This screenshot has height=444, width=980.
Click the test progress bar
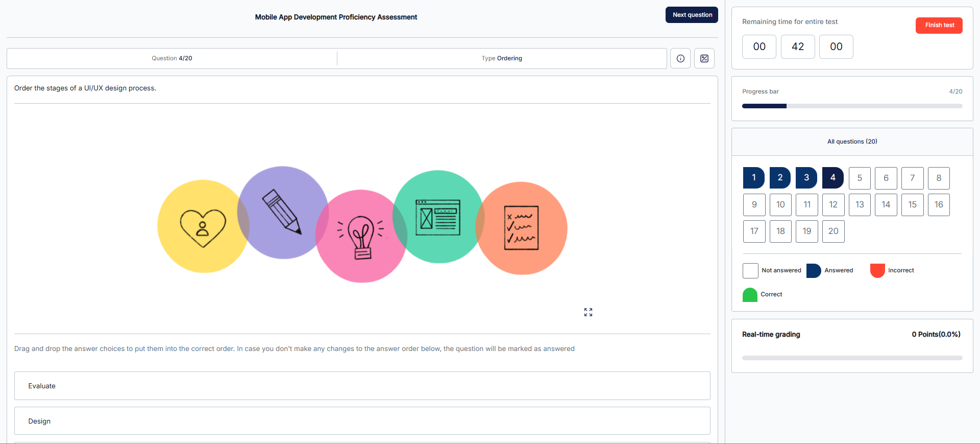pos(852,106)
